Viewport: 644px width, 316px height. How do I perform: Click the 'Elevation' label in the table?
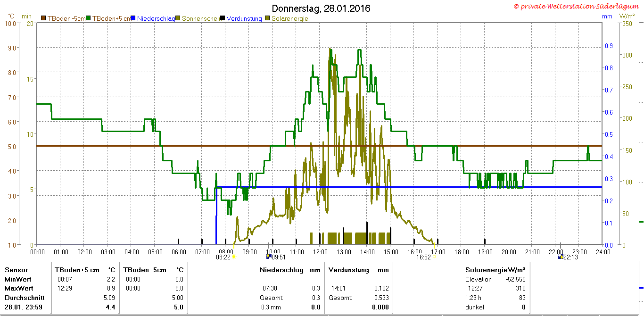[478, 279]
